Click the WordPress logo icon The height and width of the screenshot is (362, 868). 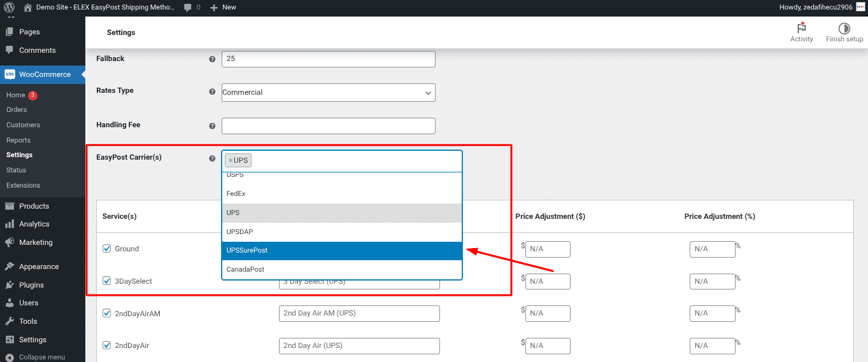coord(10,7)
